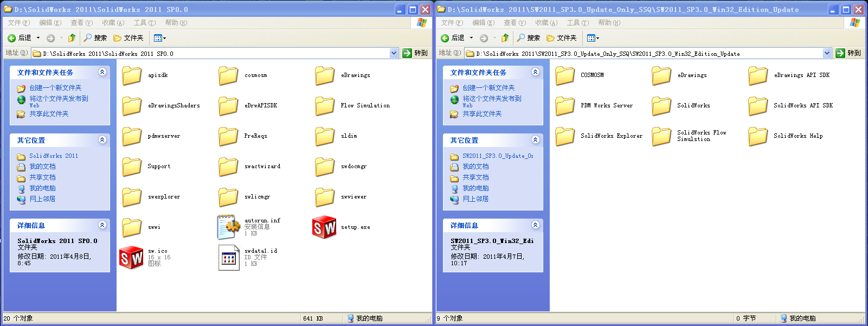Image resolution: width=868 pixels, height=326 pixels.
Task: Collapse 其它位置 panel in left window
Action: (102, 139)
